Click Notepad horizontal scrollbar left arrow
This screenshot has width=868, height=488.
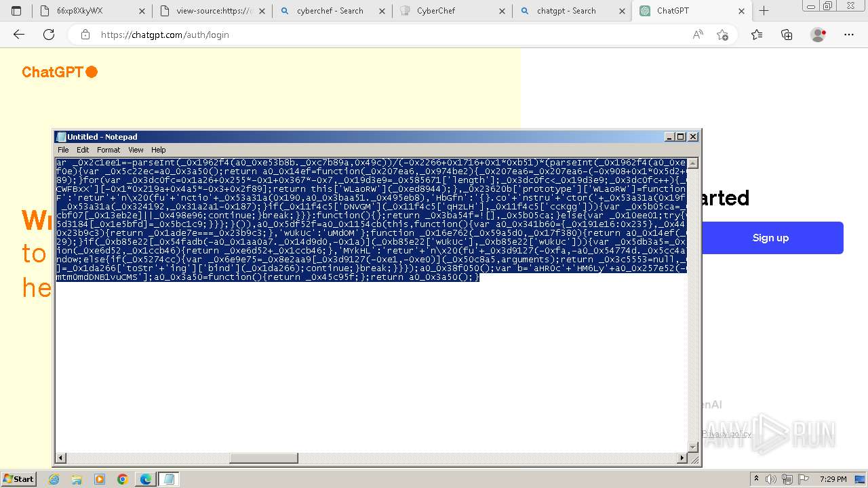pos(61,458)
